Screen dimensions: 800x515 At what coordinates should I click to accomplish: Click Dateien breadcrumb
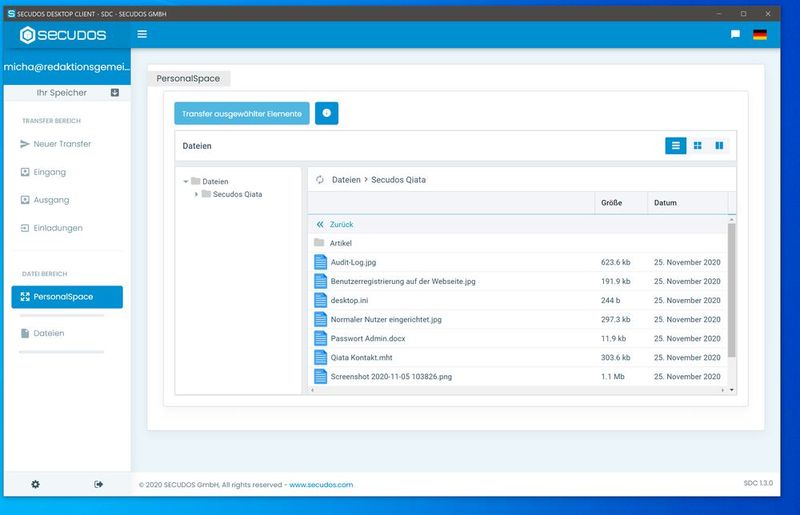(346, 180)
